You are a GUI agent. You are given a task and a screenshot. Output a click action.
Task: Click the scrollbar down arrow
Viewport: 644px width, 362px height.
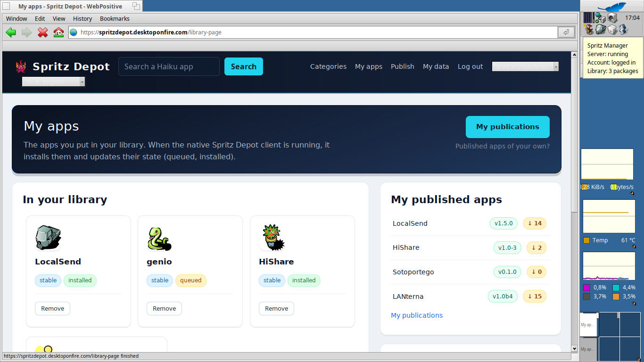pyautogui.click(x=574, y=349)
